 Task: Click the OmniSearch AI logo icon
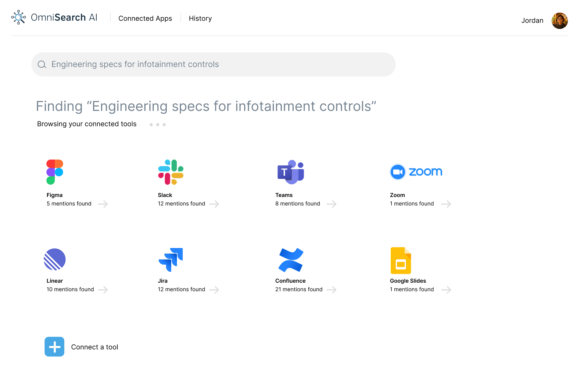tap(18, 17)
